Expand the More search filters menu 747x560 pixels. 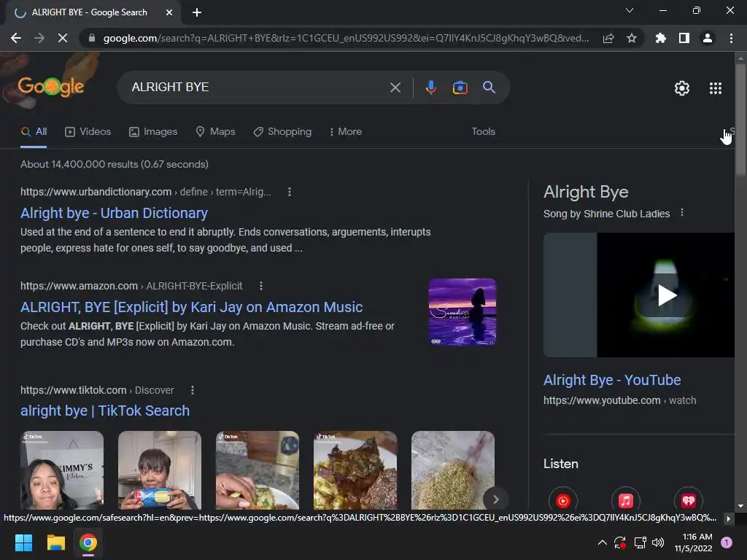346,131
